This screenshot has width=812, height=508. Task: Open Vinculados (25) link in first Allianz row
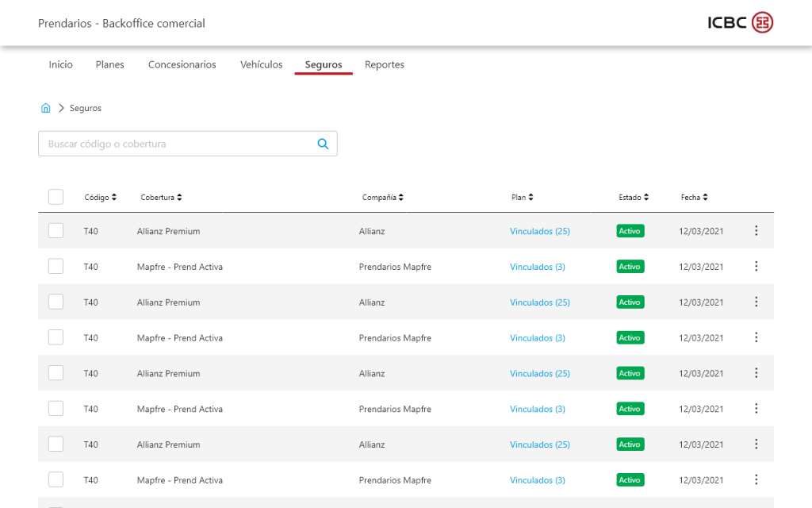[x=539, y=231]
